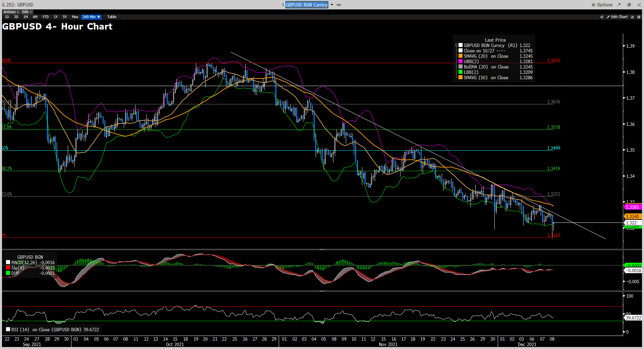Click the double-chevron collapse toolbar icon
The image size is (644, 349).
pos(602,17)
